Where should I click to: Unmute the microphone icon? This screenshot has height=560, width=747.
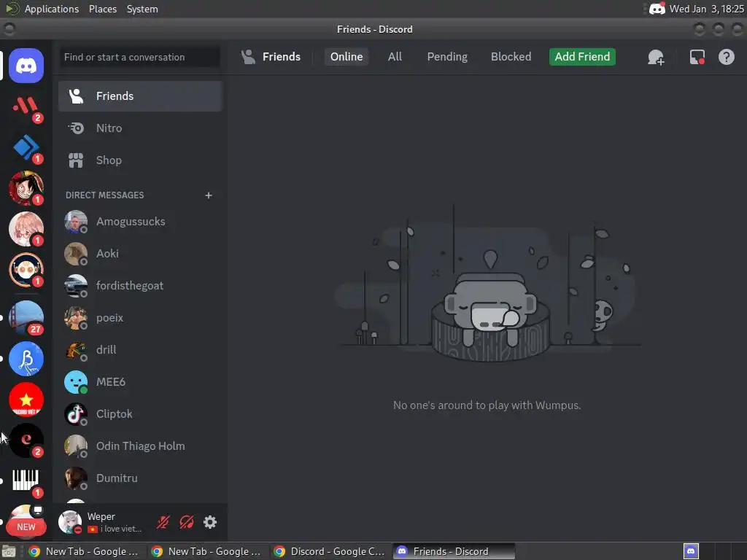pyautogui.click(x=163, y=522)
